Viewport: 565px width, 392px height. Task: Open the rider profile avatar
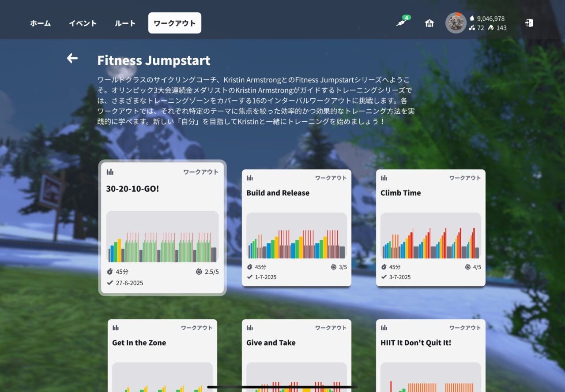[456, 23]
